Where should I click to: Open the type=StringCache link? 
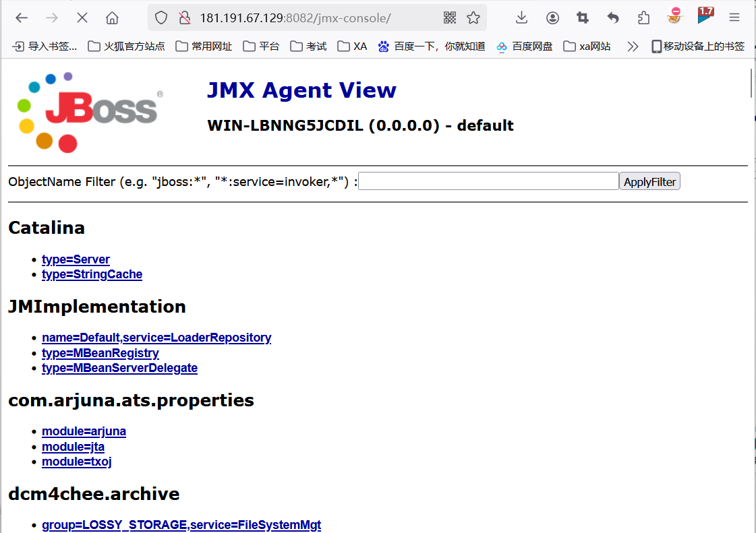pos(92,274)
